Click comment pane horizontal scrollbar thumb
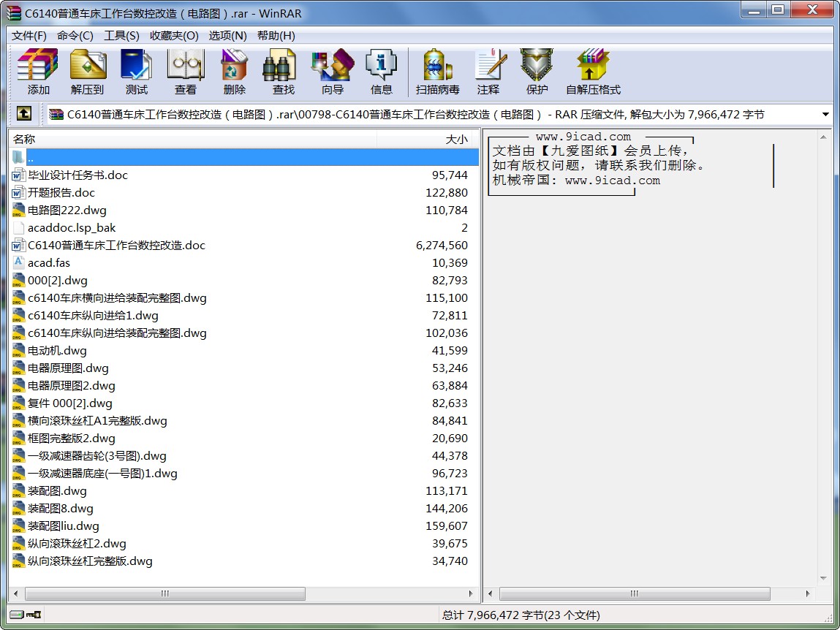The width and height of the screenshot is (840, 630). (x=635, y=593)
